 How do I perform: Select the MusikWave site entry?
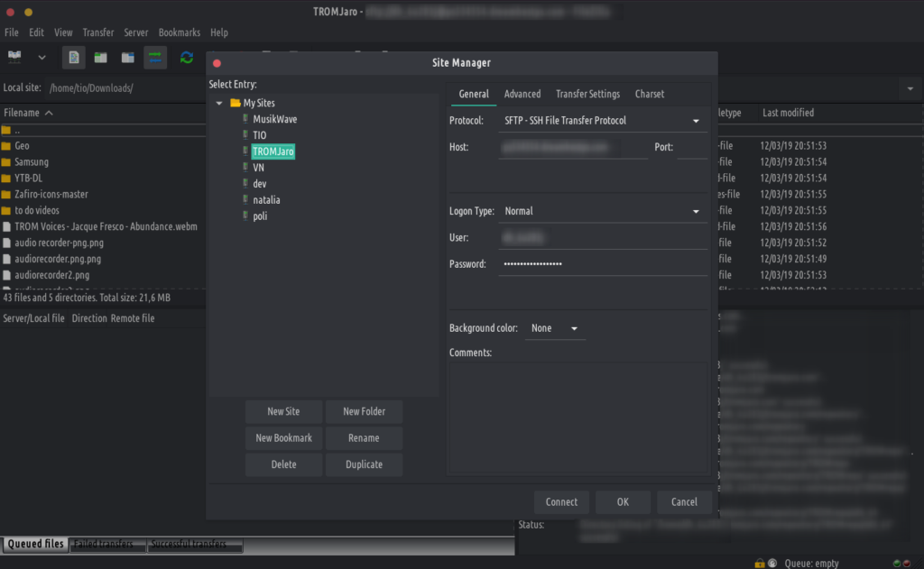(274, 119)
